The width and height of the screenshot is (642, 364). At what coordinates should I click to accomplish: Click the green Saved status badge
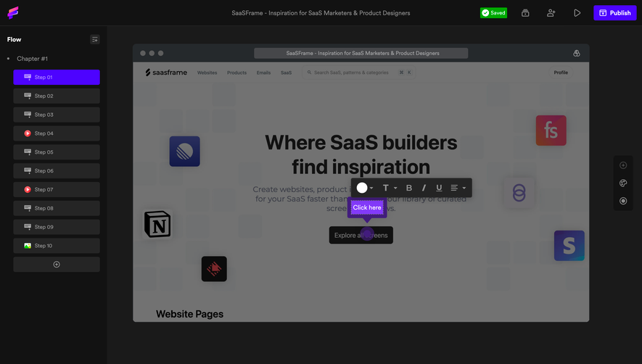493,13
